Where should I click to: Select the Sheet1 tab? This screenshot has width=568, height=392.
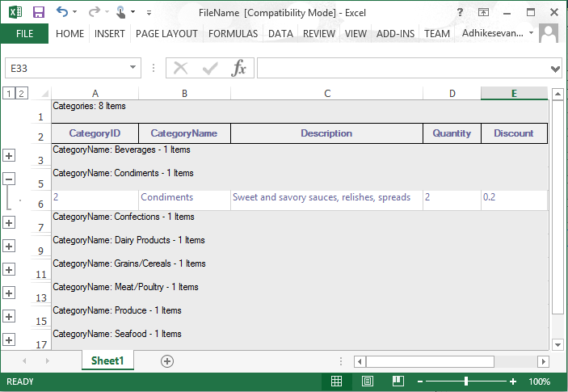click(107, 360)
